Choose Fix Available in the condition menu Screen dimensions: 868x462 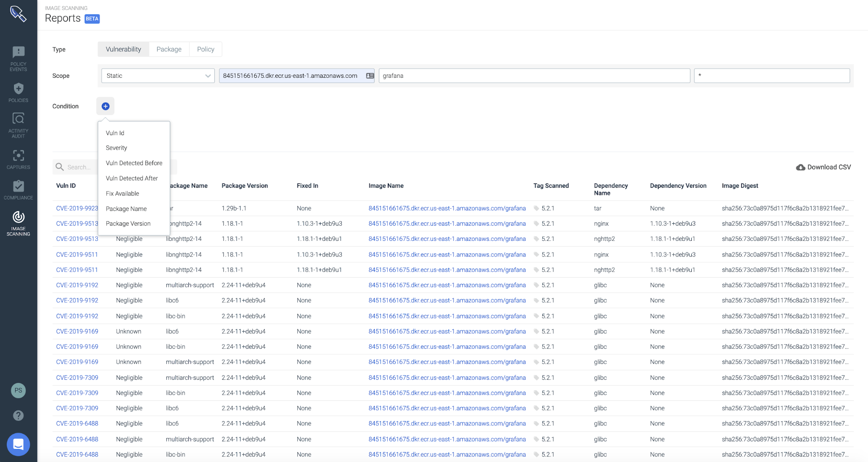[122, 193]
